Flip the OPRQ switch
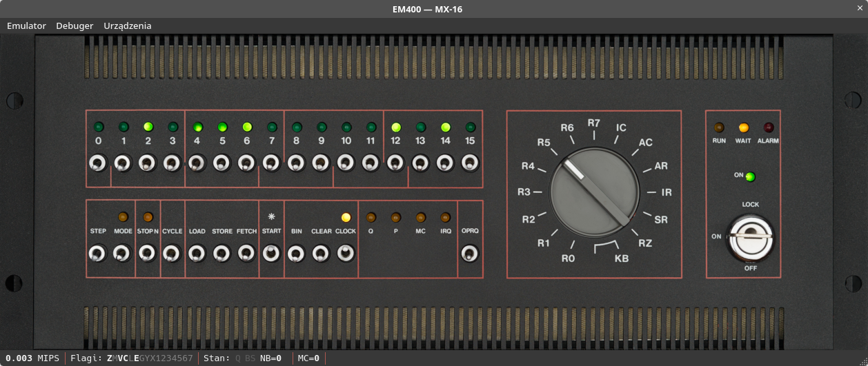 point(470,254)
